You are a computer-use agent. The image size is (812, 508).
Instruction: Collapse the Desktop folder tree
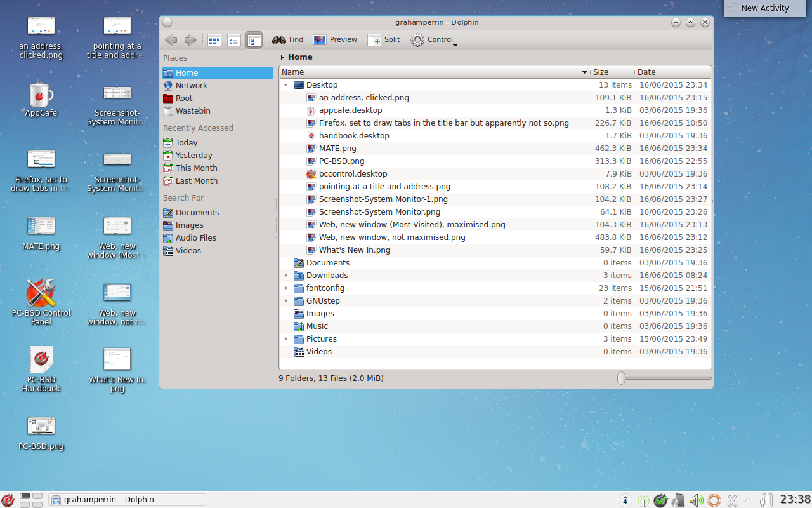coord(286,85)
